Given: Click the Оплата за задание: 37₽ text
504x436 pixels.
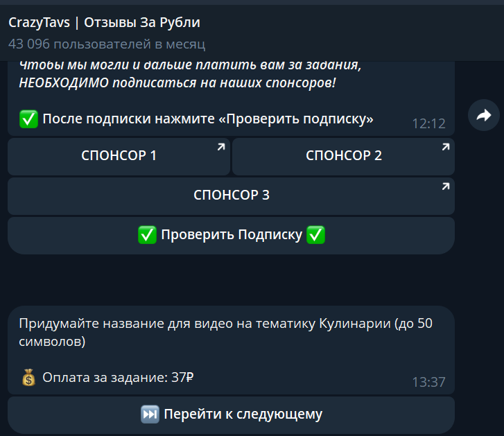Looking at the screenshot, I should click(x=117, y=378).
